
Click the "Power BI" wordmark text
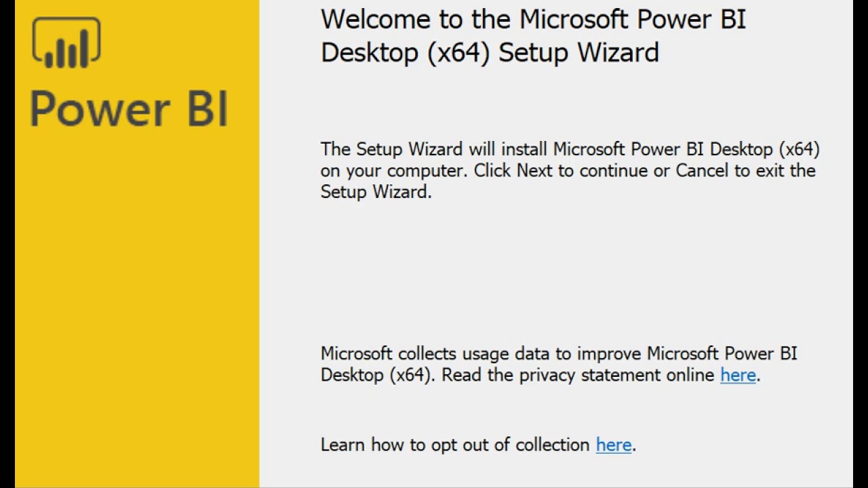point(129,109)
